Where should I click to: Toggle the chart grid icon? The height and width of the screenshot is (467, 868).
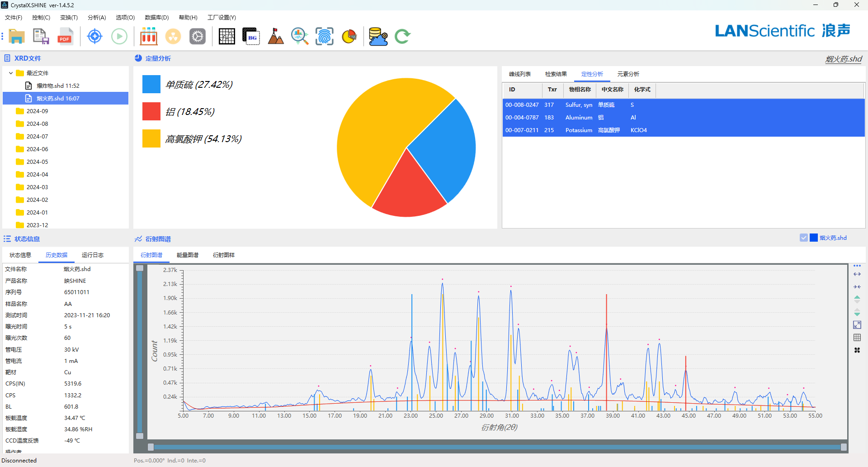click(x=857, y=338)
